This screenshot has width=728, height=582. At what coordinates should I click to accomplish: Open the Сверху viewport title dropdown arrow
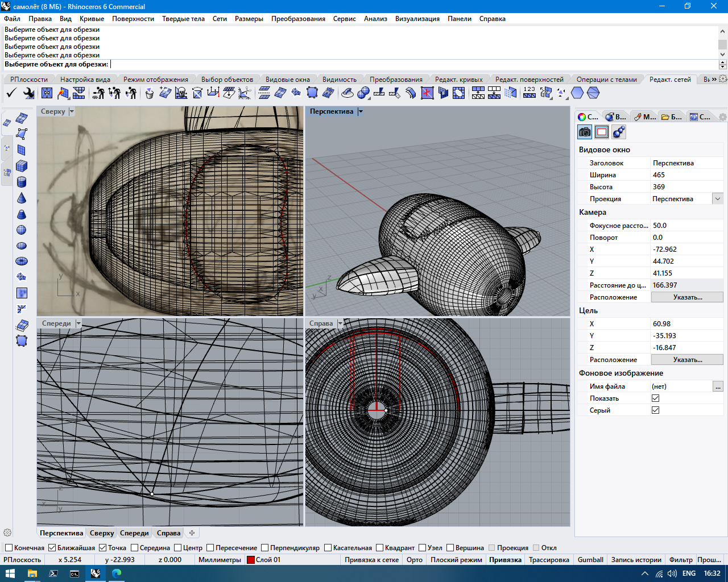72,112
